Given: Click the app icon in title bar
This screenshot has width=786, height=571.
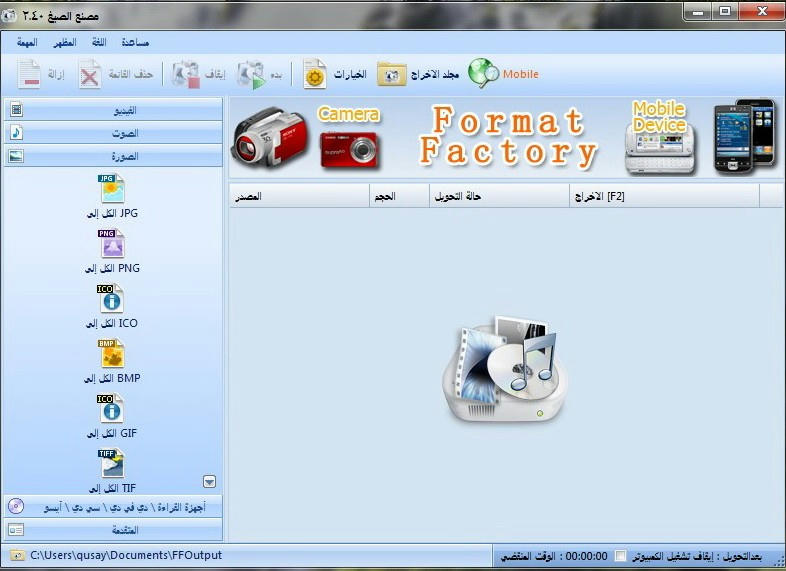Looking at the screenshot, I should (x=9, y=17).
